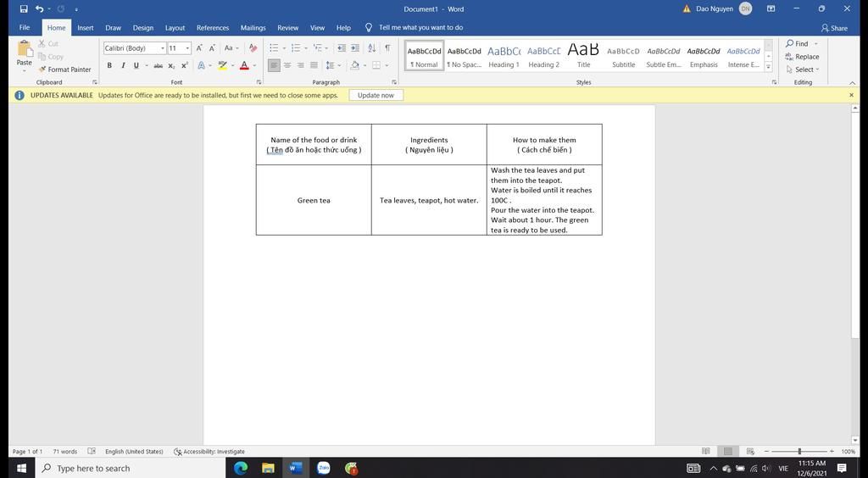This screenshot has width=868, height=478.
Task: Open Find in the Editing group
Action: coord(798,44)
